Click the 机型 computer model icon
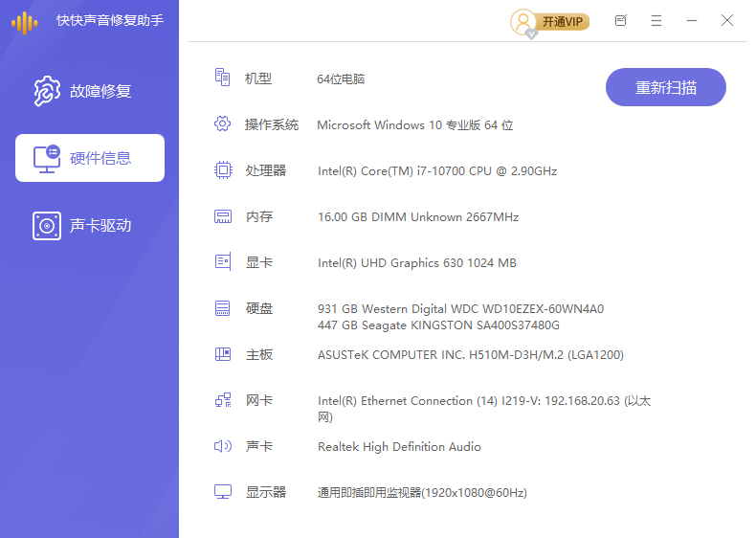 pos(223,78)
